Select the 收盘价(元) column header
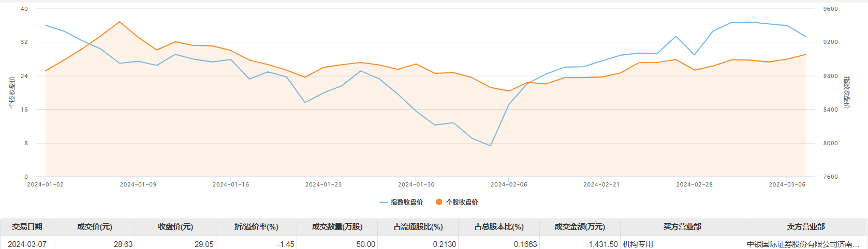Screen dimensions: 868x249 (175, 227)
